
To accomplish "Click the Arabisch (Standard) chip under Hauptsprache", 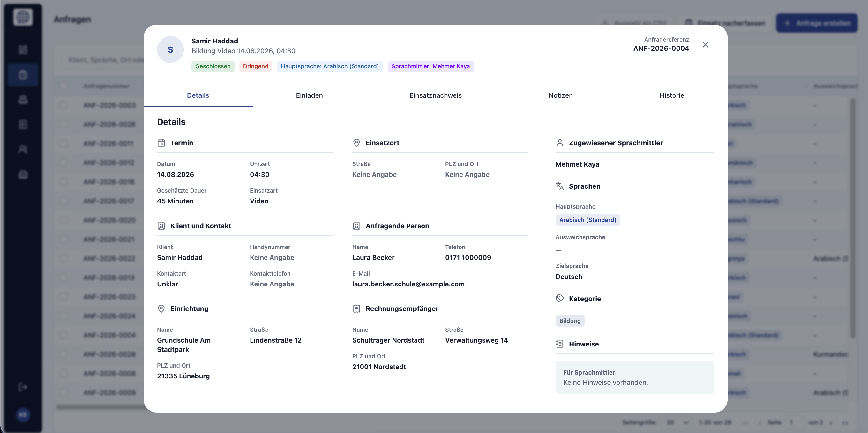I will coord(588,220).
